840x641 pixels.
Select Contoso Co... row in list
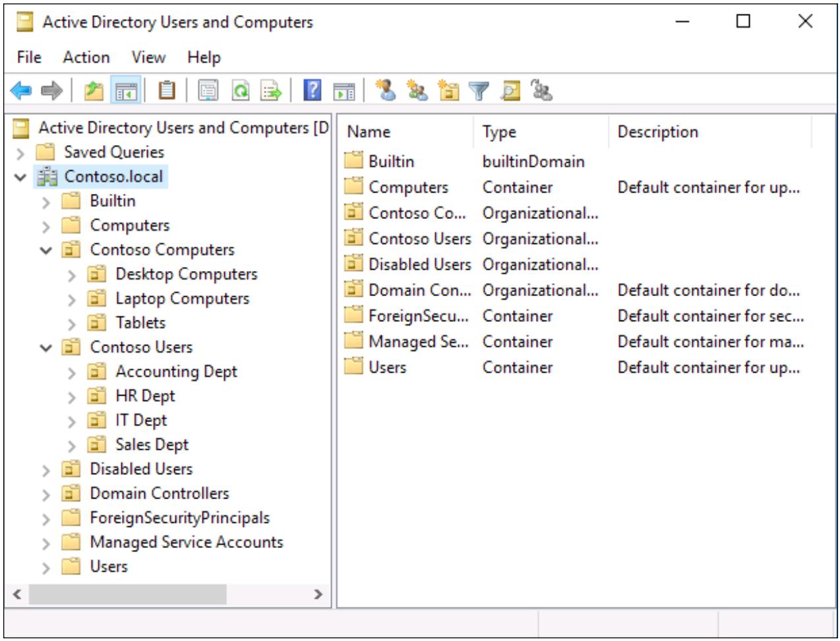pos(576,213)
